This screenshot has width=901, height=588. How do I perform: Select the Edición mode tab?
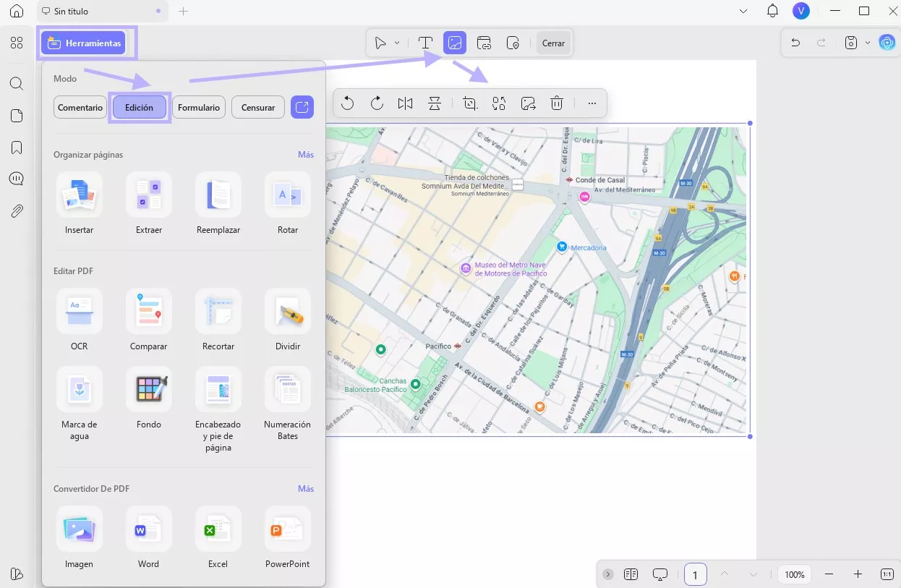pos(139,108)
